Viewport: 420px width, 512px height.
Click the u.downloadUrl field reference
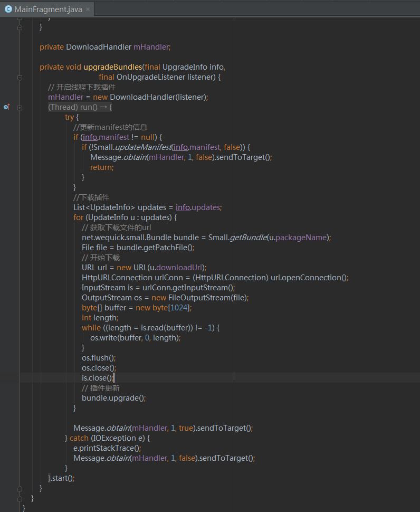[178, 268]
